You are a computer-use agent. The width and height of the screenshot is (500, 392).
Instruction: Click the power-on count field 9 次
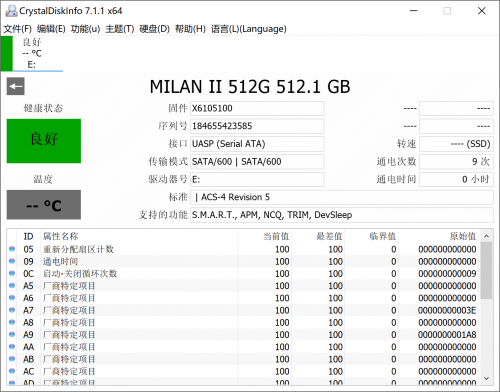[x=456, y=162]
